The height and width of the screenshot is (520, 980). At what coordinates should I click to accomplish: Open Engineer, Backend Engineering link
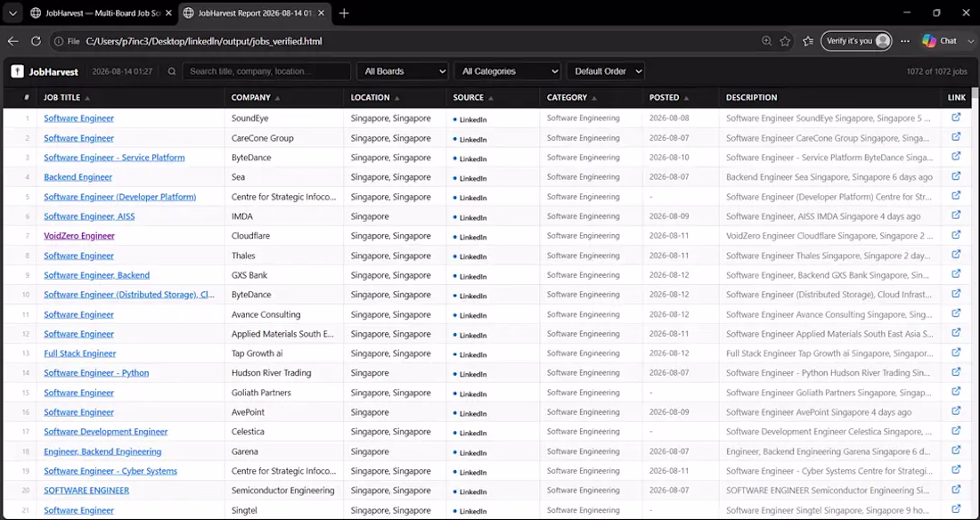click(102, 451)
